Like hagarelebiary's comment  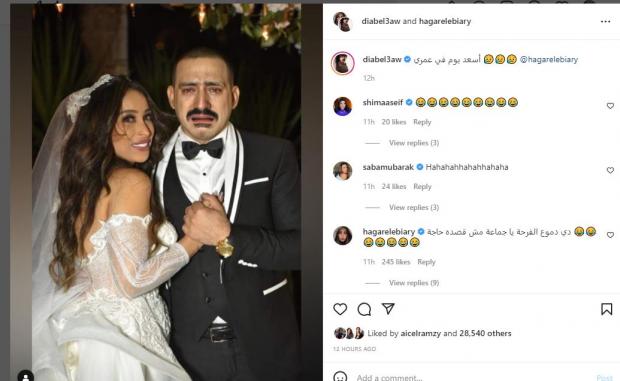coord(610,235)
